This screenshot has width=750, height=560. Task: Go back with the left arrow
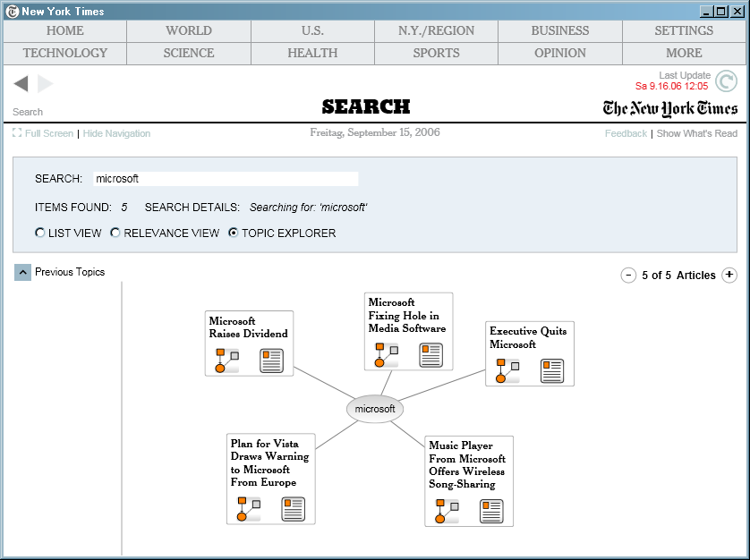pos(21,84)
